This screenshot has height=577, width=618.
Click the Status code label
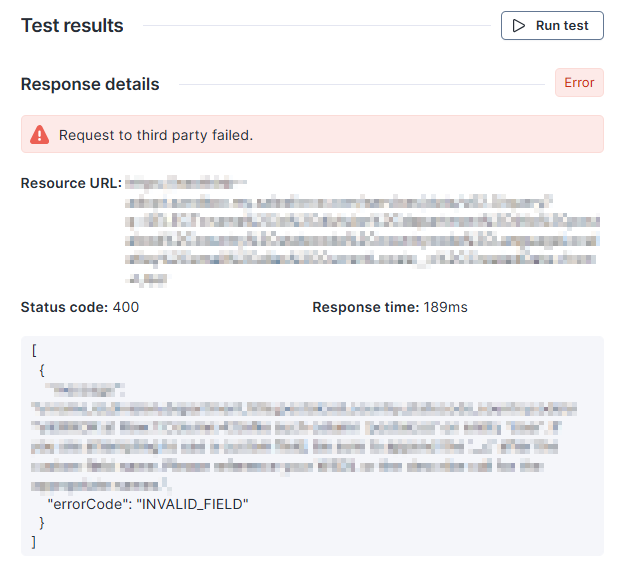tap(65, 307)
